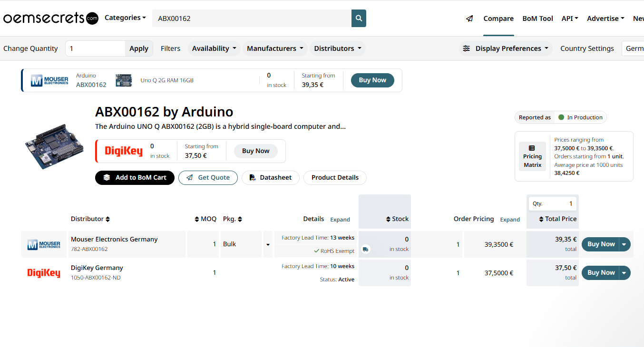Click Add to BoM Cart button
This screenshot has width=644, height=347.
[x=135, y=177]
